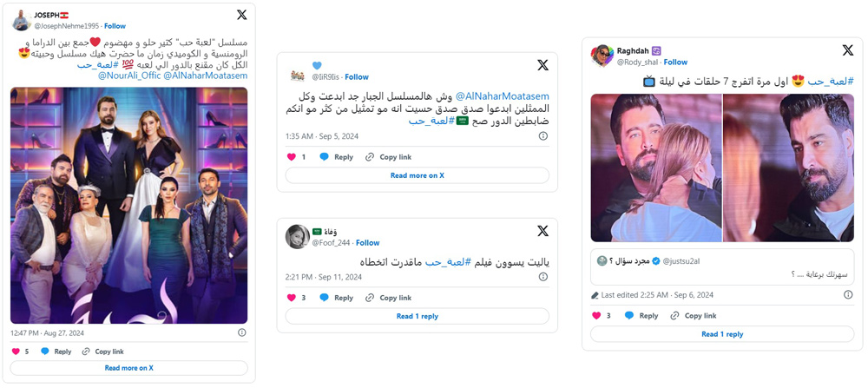Open the @AlNaharMoatasem mention in JOSEPH's tweet

click(x=206, y=76)
